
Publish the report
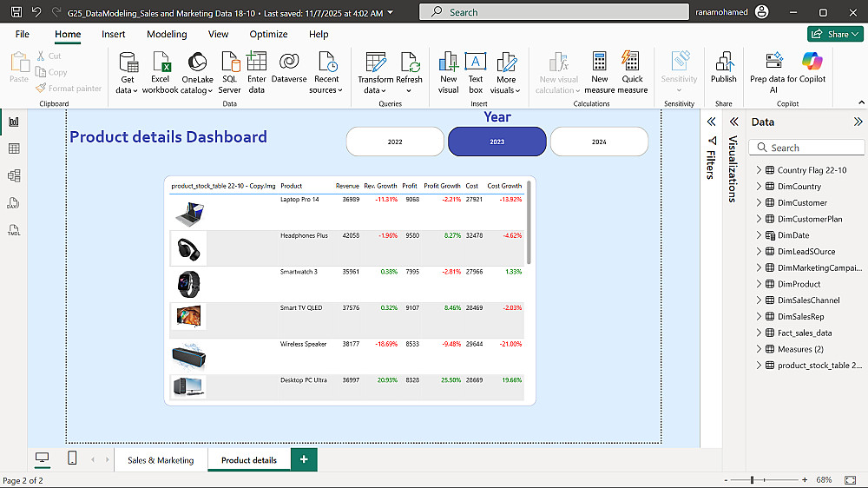724,68
